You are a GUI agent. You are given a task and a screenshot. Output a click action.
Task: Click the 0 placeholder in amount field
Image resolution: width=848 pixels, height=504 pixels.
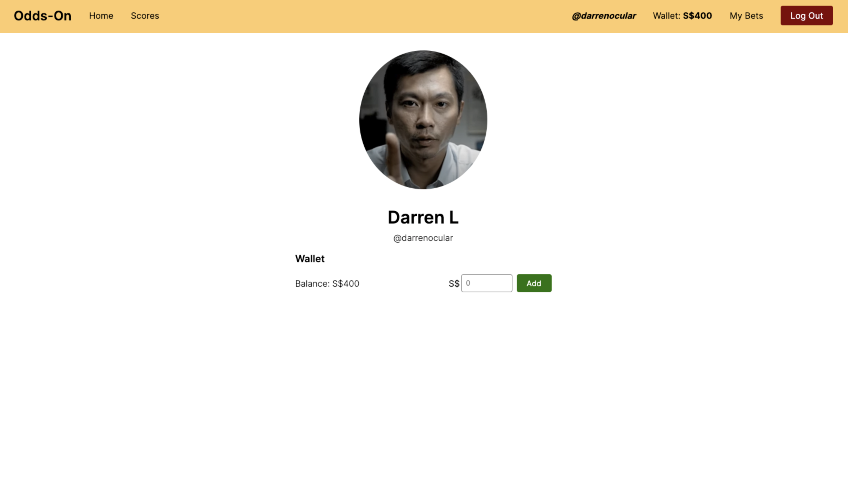[468, 283]
